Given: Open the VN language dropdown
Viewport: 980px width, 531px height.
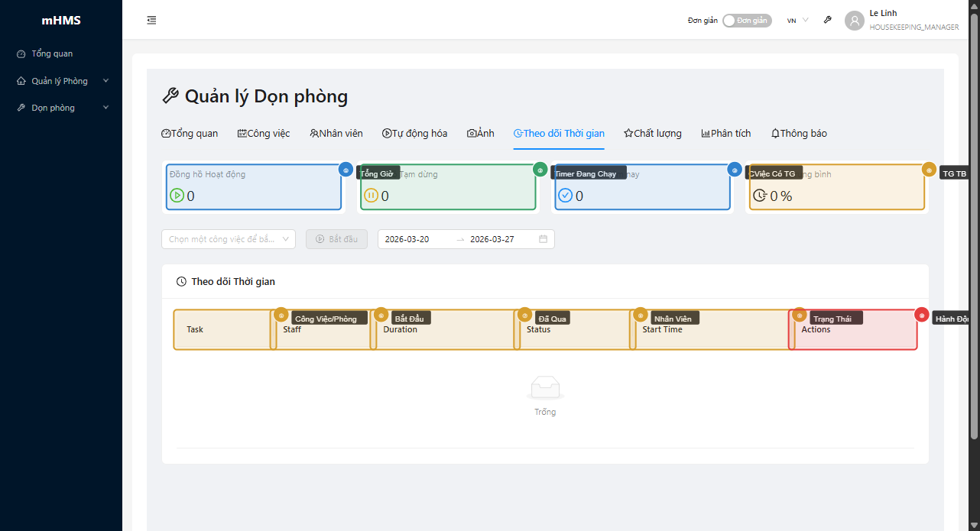Looking at the screenshot, I should click(x=797, y=21).
